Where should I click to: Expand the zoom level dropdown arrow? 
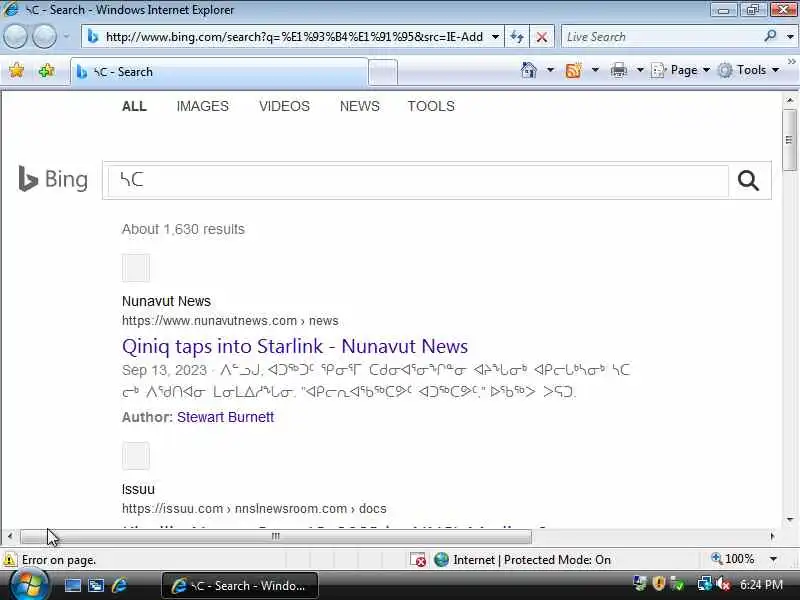coord(773,559)
